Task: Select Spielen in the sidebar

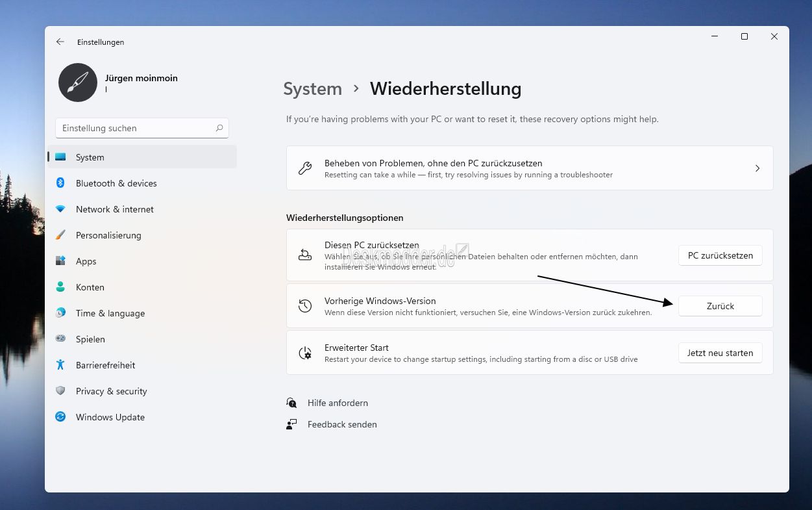Action: 142,339
